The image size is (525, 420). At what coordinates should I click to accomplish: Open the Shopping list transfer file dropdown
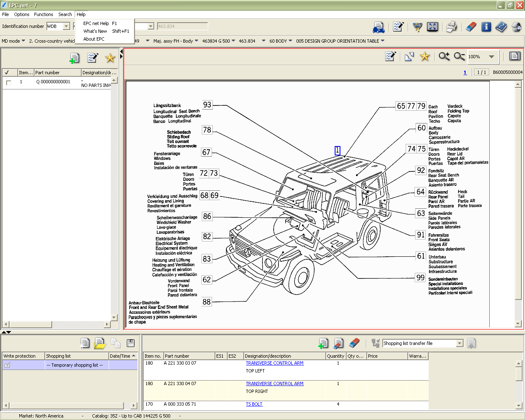pyautogui.click(x=460, y=343)
